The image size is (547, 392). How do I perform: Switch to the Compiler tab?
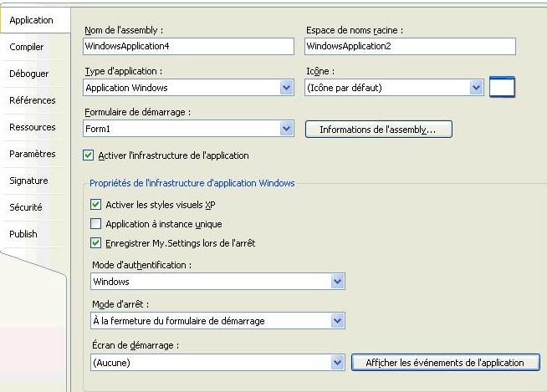(x=27, y=47)
